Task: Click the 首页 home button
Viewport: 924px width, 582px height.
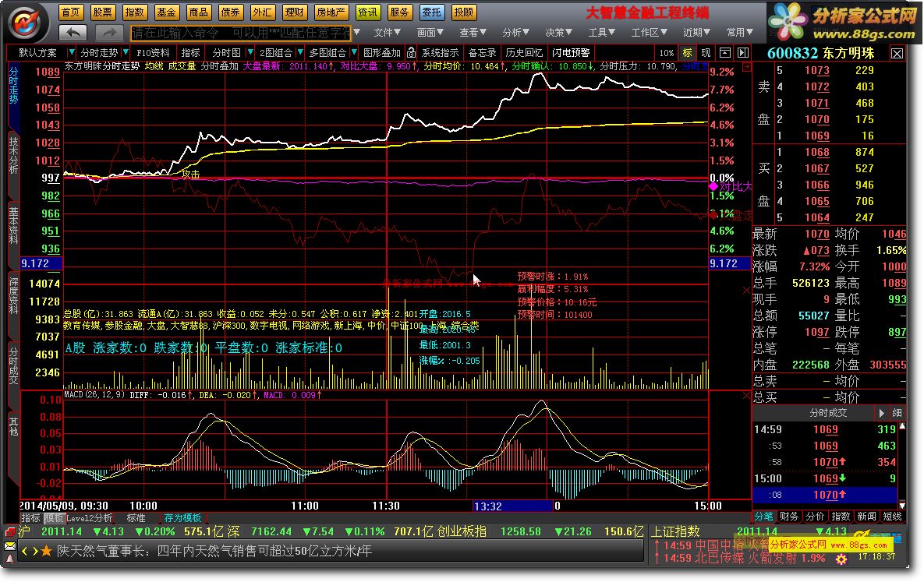Action: [71, 12]
